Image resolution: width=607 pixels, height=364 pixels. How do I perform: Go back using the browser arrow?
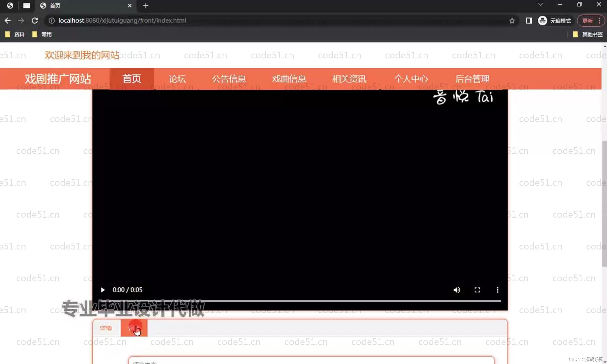coord(8,20)
